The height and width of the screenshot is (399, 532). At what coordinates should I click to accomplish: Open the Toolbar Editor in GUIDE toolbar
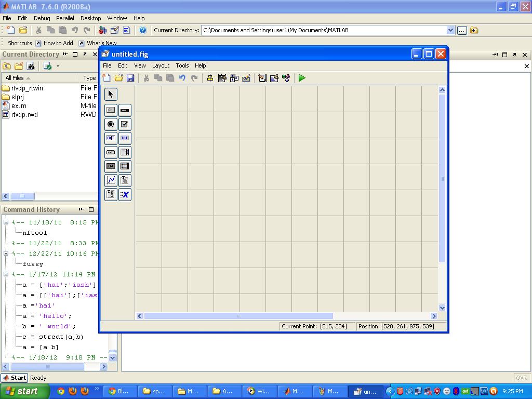[x=246, y=78]
